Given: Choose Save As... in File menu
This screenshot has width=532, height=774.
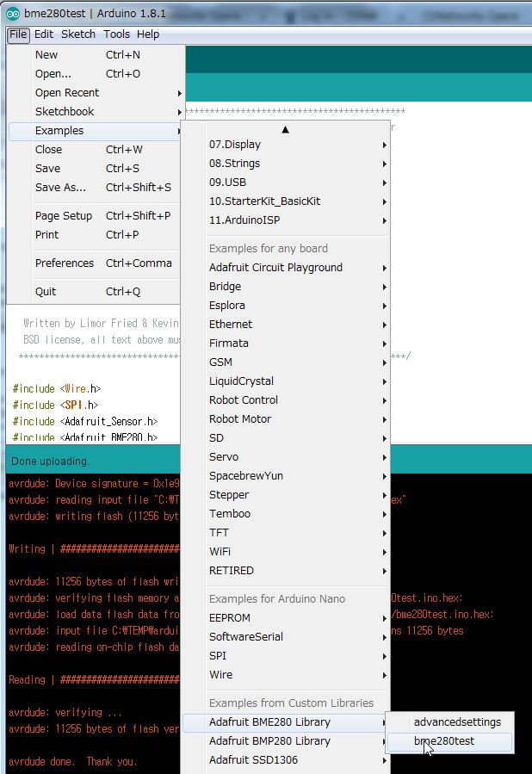Looking at the screenshot, I should 96,188.
